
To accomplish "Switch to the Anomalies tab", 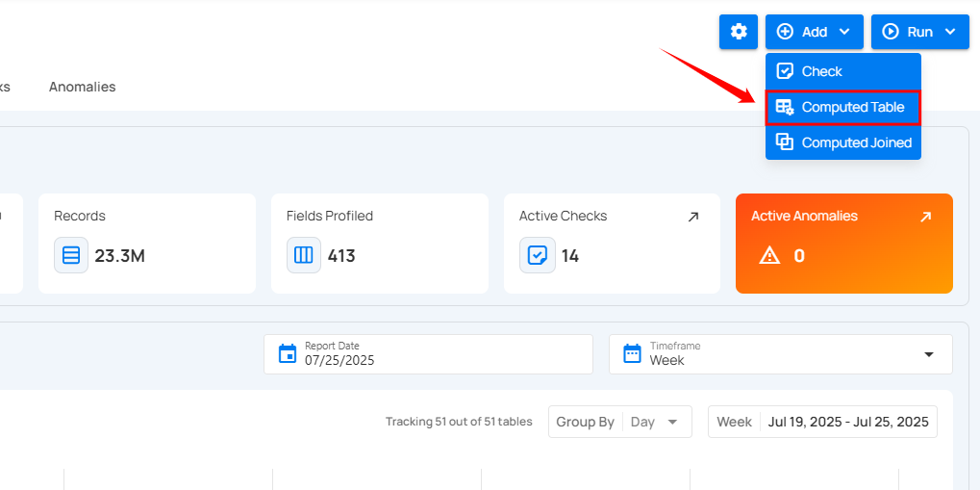I will [x=82, y=87].
